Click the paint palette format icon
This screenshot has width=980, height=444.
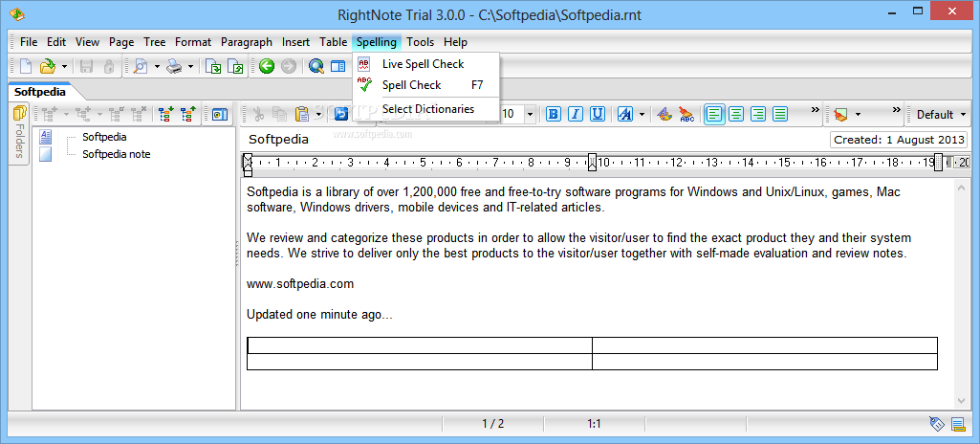click(664, 114)
